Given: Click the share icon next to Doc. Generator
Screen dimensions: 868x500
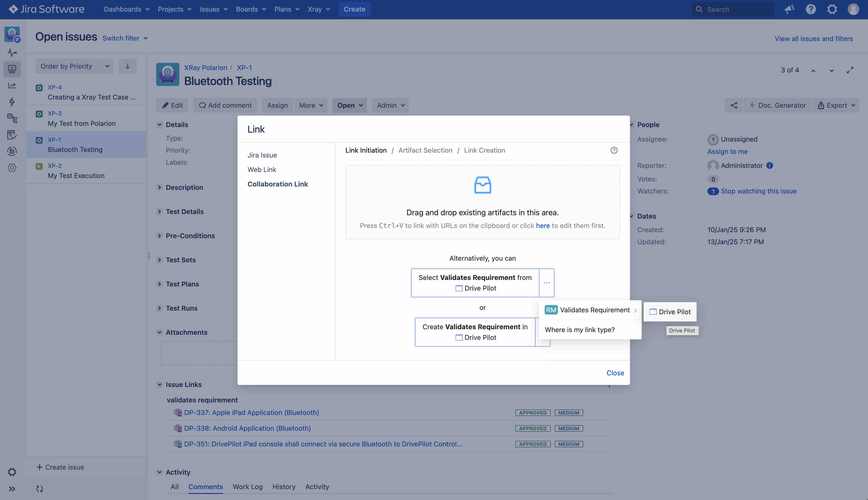Looking at the screenshot, I should pos(734,105).
